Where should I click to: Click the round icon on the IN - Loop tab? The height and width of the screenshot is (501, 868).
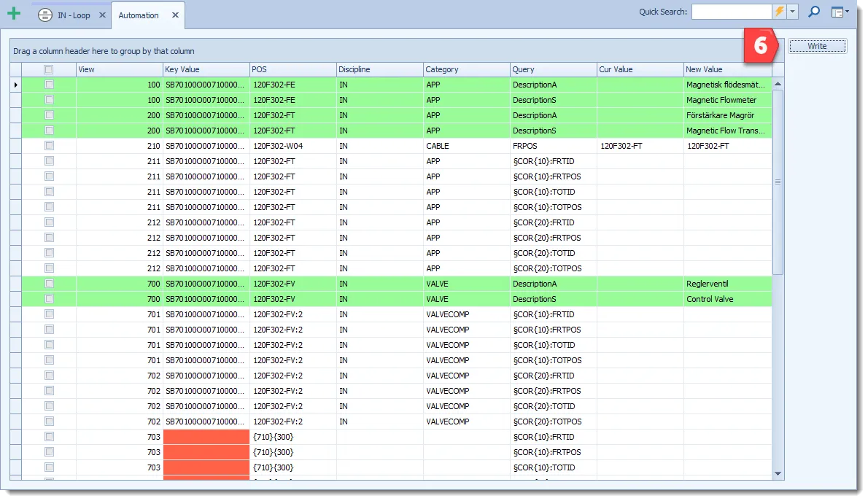[x=44, y=15]
